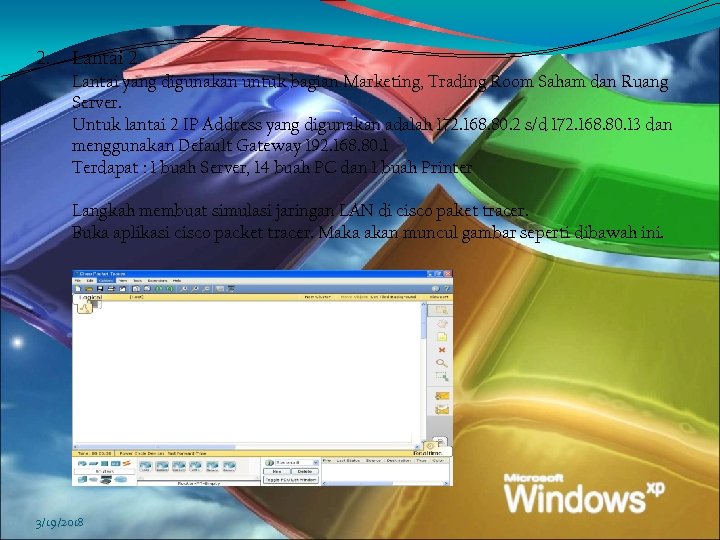
Task: Select the Routers device category icon
Action: pyautogui.click(x=82, y=464)
